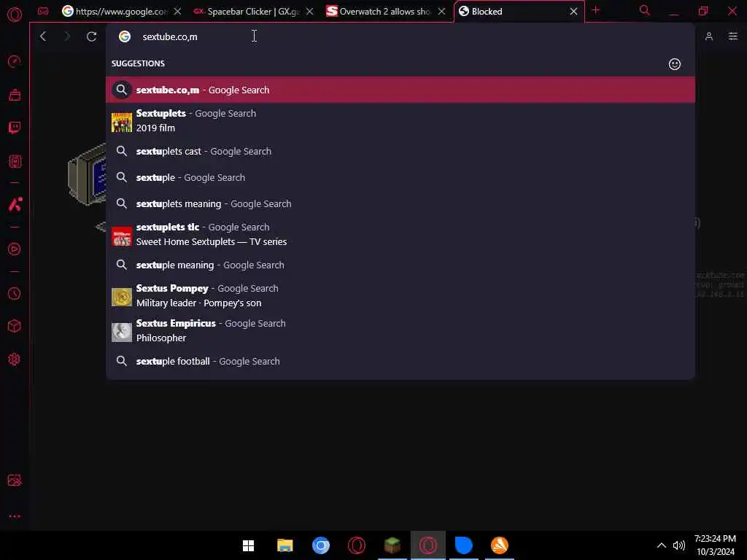Open the blue circular taskbar icon beside File Explorer
Image resolution: width=747 pixels, height=560 pixels.
coord(321,545)
